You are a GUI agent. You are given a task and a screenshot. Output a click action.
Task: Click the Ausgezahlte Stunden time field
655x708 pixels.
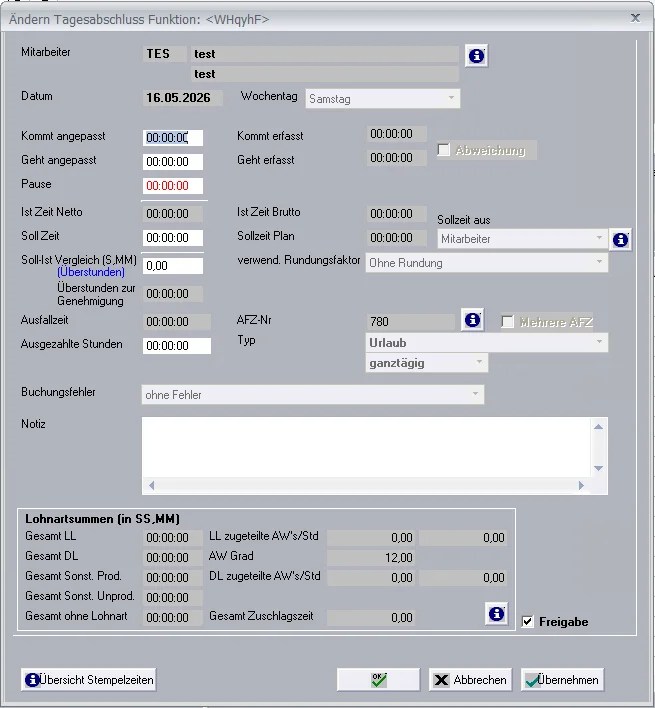[177, 345]
